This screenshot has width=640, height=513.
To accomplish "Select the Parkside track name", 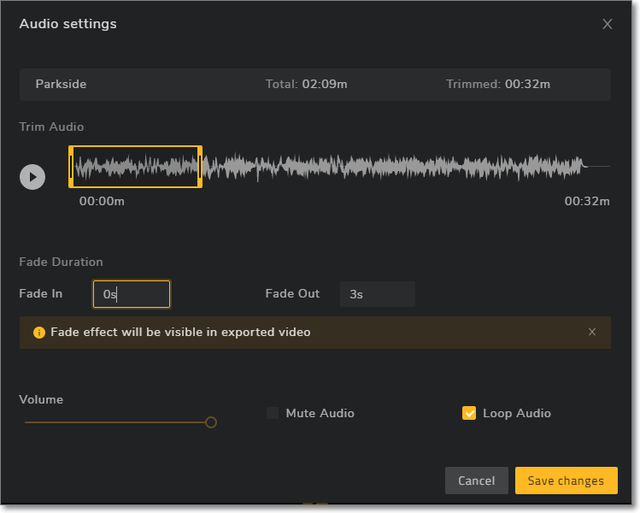I will (61, 84).
